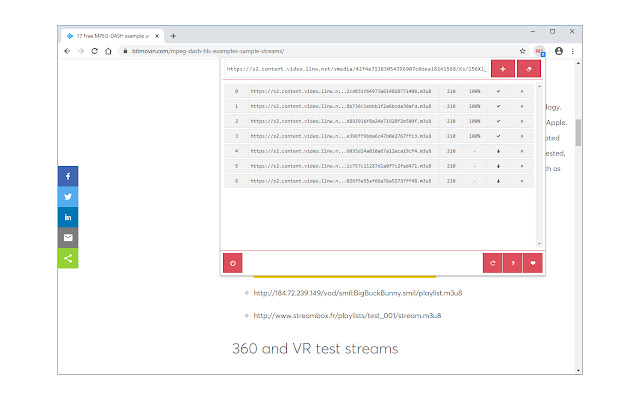This screenshot has width=640, height=400.
Task: Remove row 0 with its x button
Action: [521, 91]
